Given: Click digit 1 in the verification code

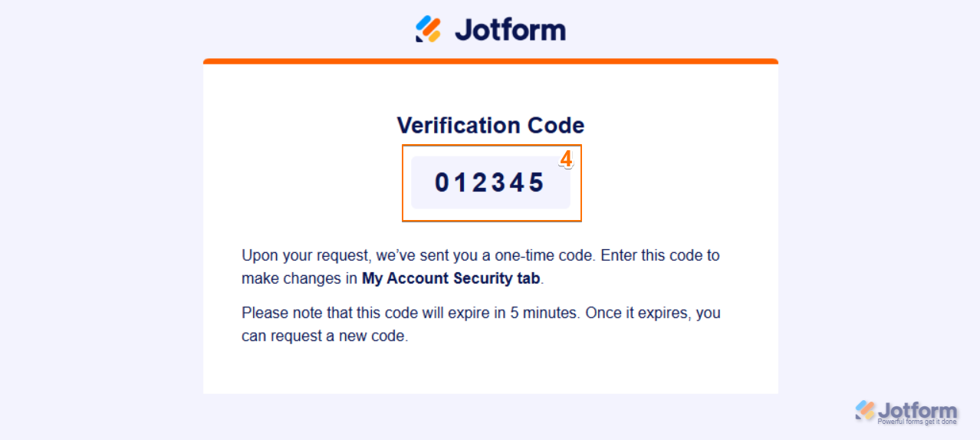Looking at the screenshot, I should 461,183.
